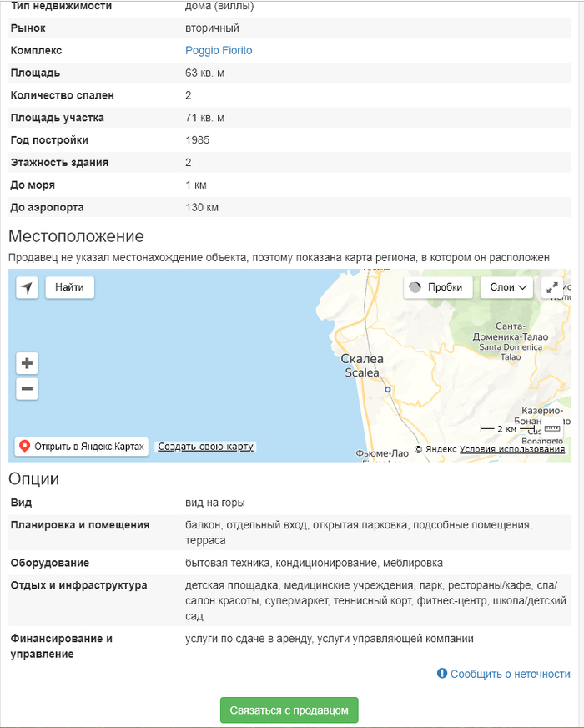Image resolution: width=584 pixels, height=728 pixels.
Task: Click the 'Найти' search button on map
Action: tap(69, 287)
